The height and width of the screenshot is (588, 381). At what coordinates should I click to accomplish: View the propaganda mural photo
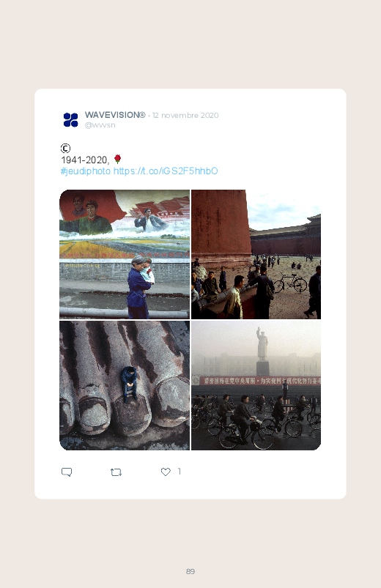click(125, 254)
